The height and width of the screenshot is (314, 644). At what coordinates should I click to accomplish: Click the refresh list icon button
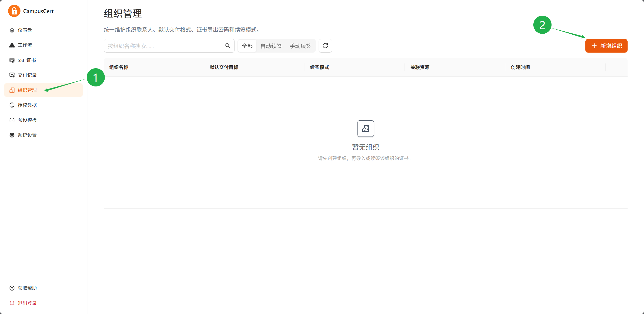[x=325, y=46]
